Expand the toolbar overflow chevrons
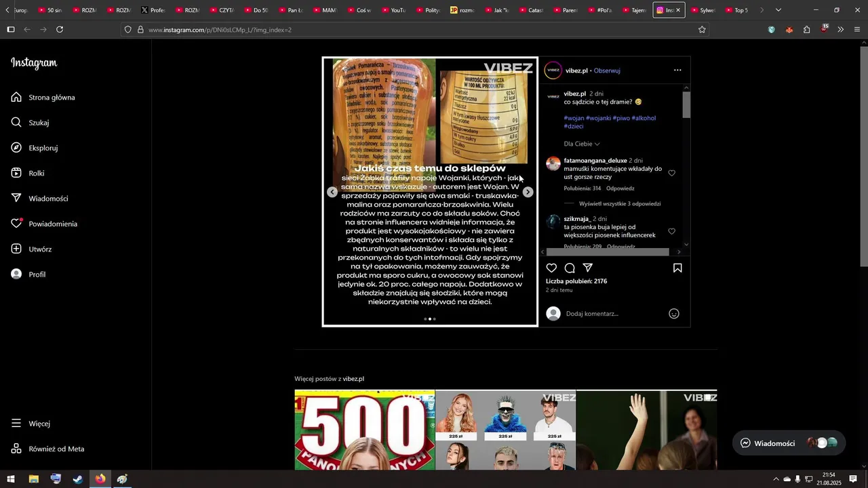 [841, 30]
